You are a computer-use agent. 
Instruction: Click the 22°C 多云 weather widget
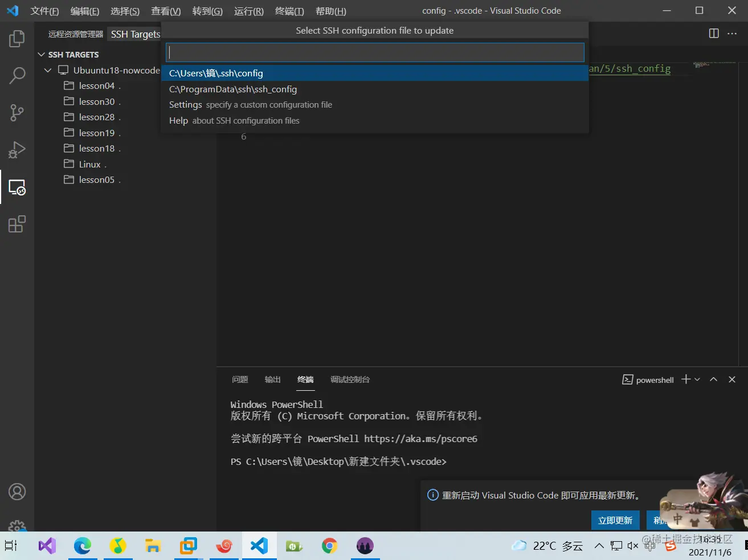[x=547, y=546]
